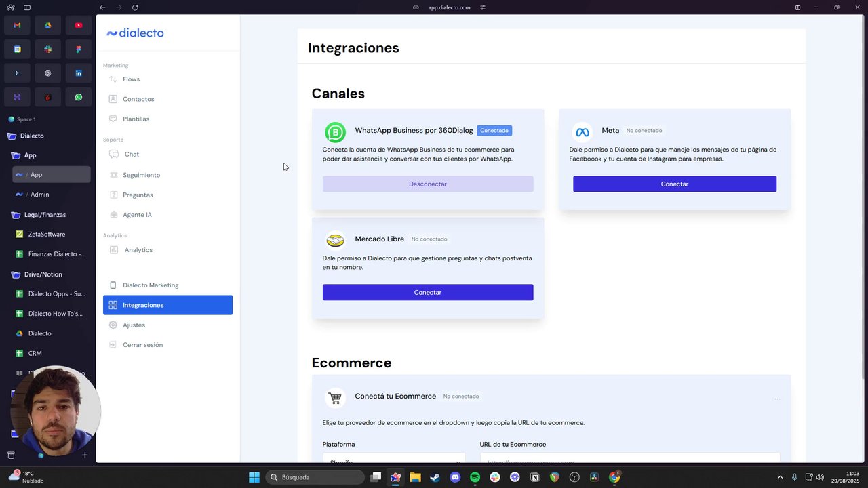The width and height of the screenshot is (868, 488).
Task: Open the LinkedIn pinned tab
Action: pos(79,73)
